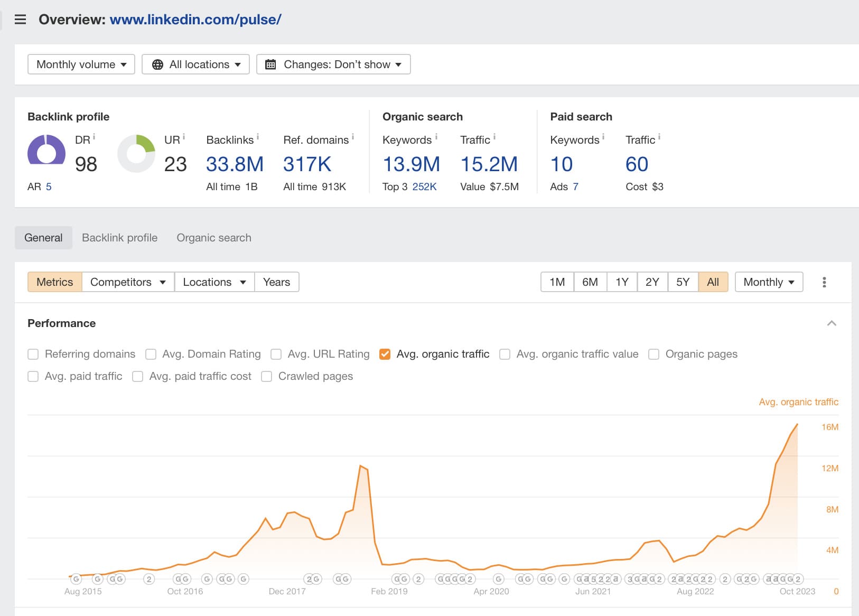The width and height of the screenshot is (859, 616).
Task: Set chart range to All
Action: tap(713, 282)
